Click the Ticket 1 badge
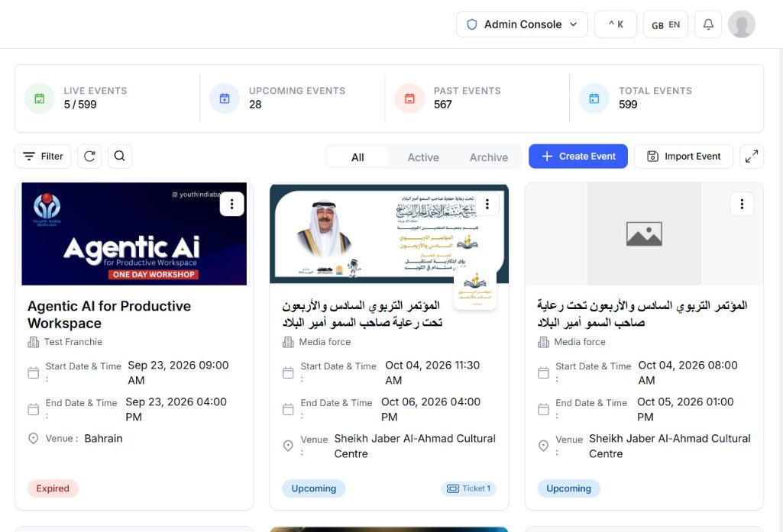The height and width of the screenshot is (532, 783). [468, 488]
